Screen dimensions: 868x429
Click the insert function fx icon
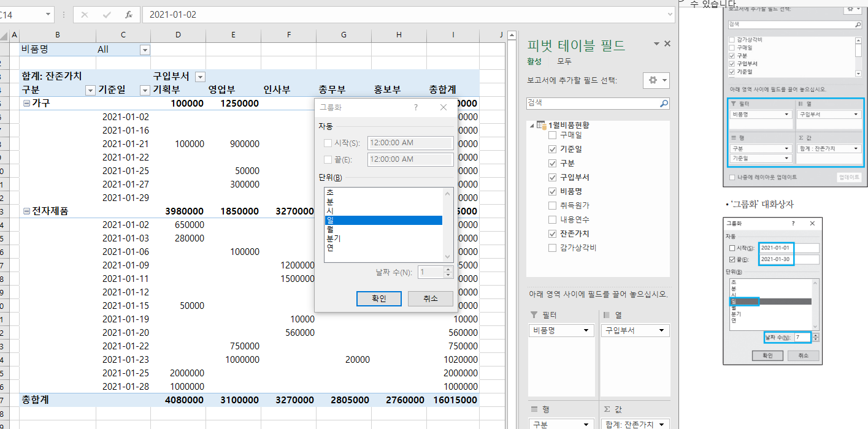coord(128,15)
